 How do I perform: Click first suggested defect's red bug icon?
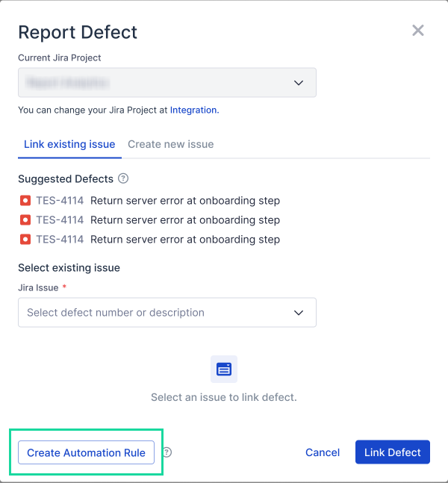pyautogui.click(x=25, y=201)
